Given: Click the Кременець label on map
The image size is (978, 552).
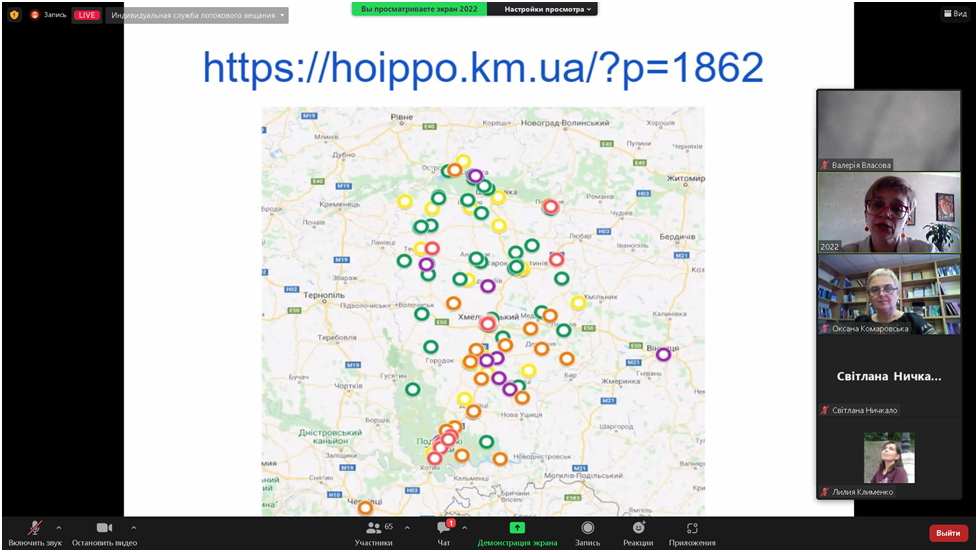Looking at the screenshot, I should [x=339, y=205].
